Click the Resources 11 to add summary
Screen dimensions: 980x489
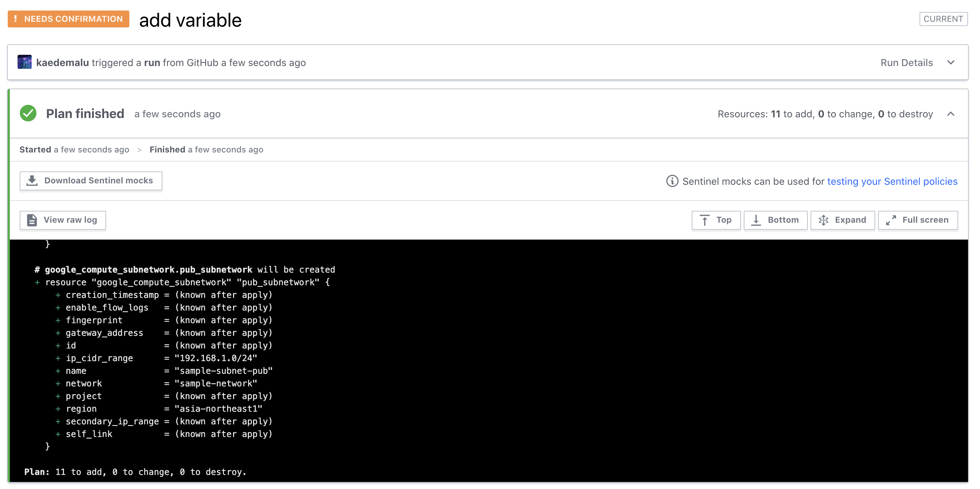(825, 114)
